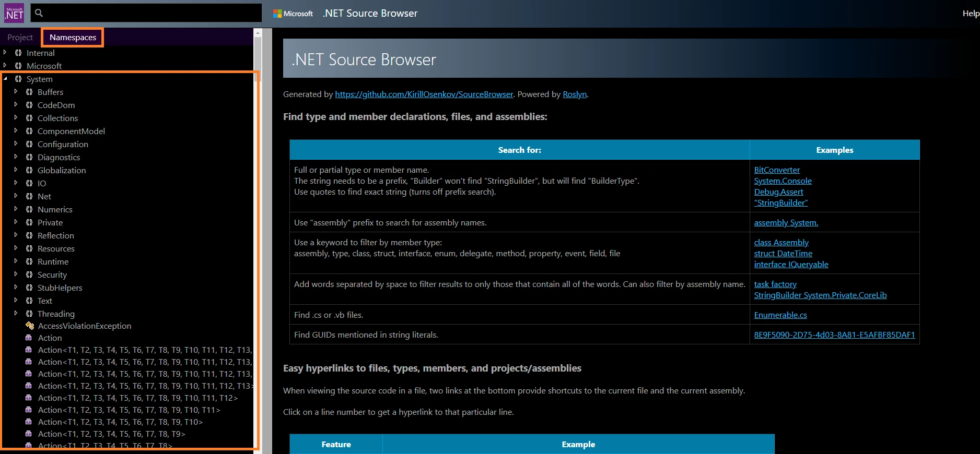Expand the Internal namespace node
This screenshot has height=454, width=980.
click(5, 52)
